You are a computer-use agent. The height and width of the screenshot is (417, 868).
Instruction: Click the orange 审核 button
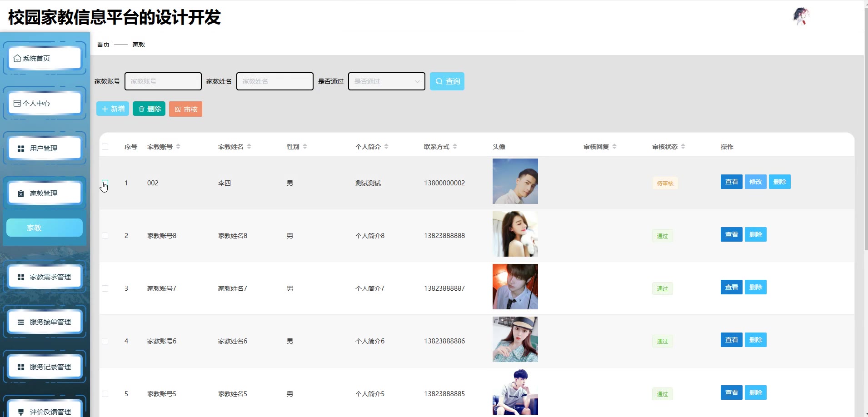[x=185, y=109]
